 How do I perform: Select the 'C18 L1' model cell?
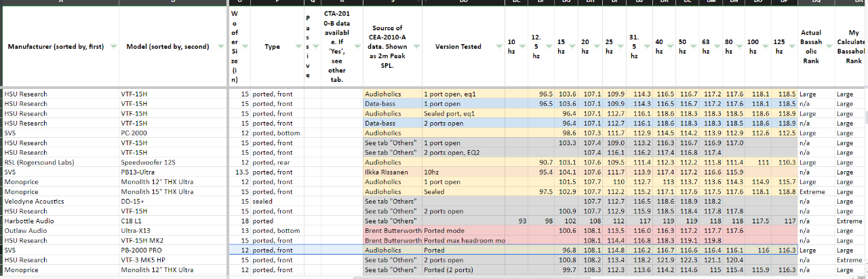173,221
